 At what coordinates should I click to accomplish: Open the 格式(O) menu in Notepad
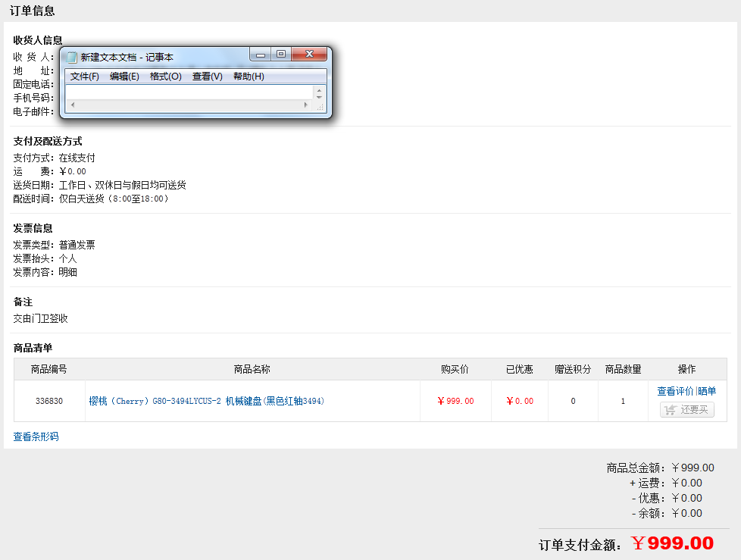pyautogui.click(x=165, y=77)
